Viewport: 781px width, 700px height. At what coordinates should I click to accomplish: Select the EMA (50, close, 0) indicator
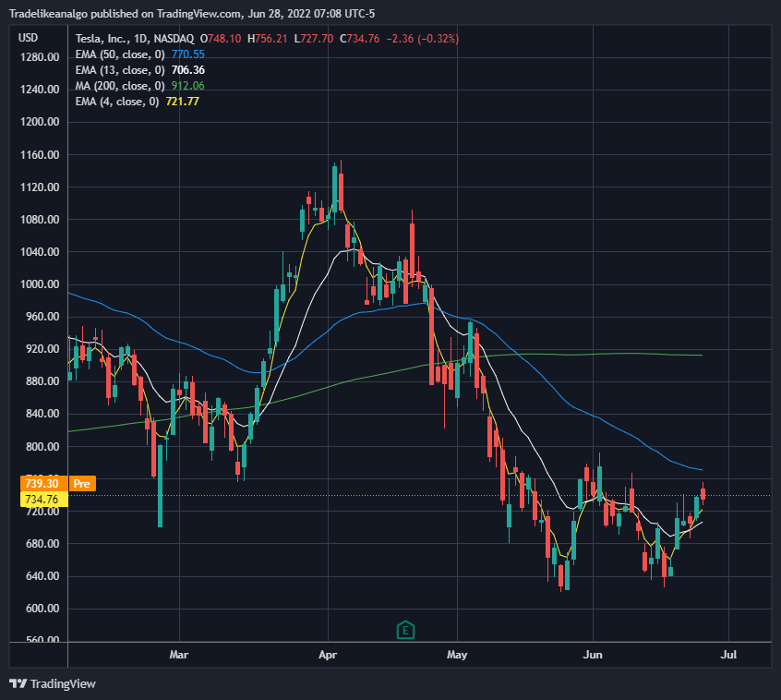pyautogui.click(x=120, y=54)
